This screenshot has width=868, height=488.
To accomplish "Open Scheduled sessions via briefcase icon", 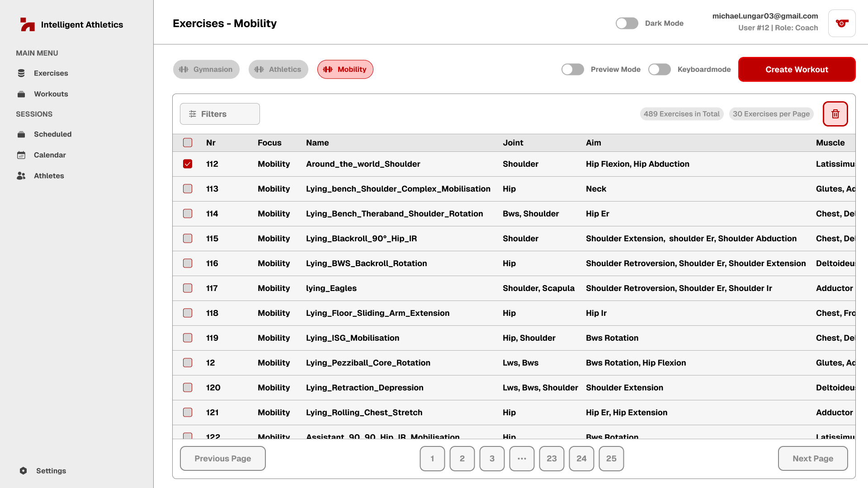I will [x=21, y=134].
